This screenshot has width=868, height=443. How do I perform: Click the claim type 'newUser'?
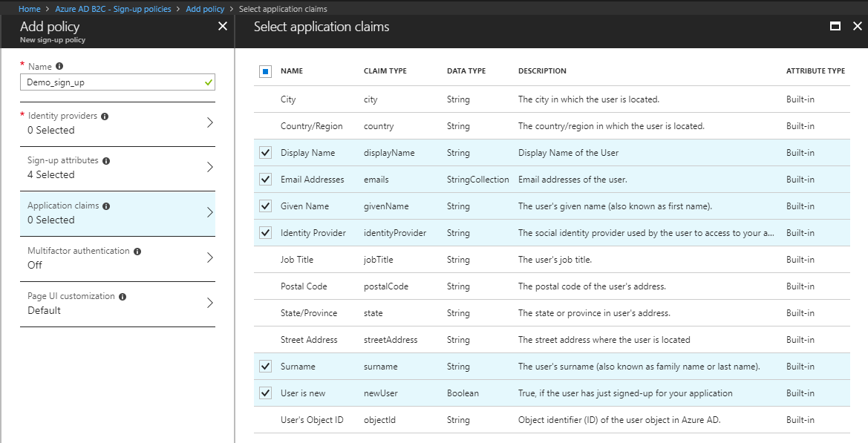[x=381, y=393]
